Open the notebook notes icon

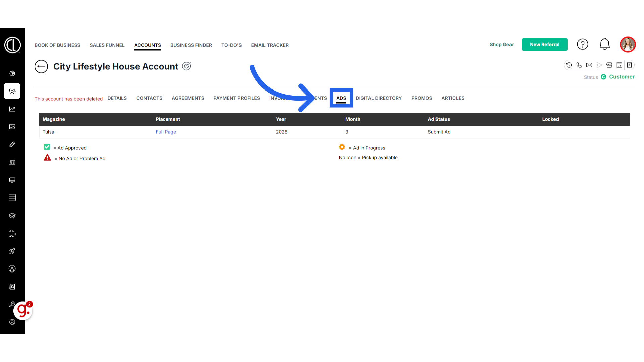tap(629, 65)
